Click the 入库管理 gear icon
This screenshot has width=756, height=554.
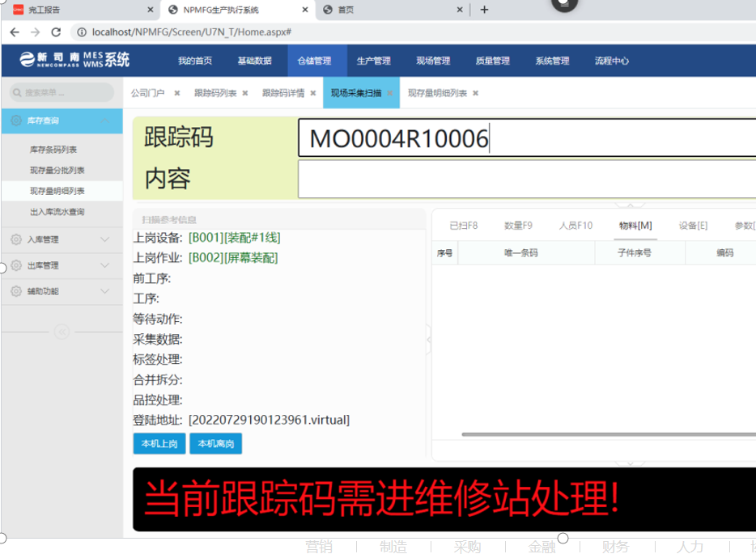(16, 239)
